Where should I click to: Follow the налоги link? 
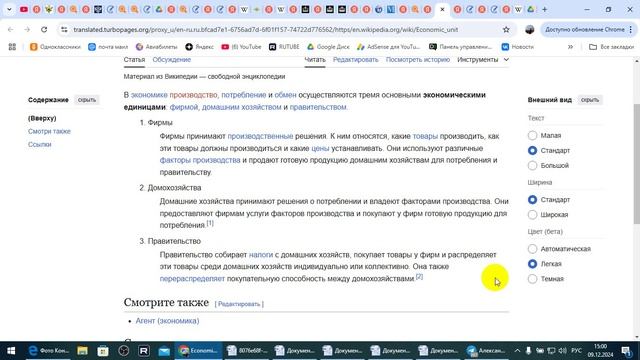(261, 254)
